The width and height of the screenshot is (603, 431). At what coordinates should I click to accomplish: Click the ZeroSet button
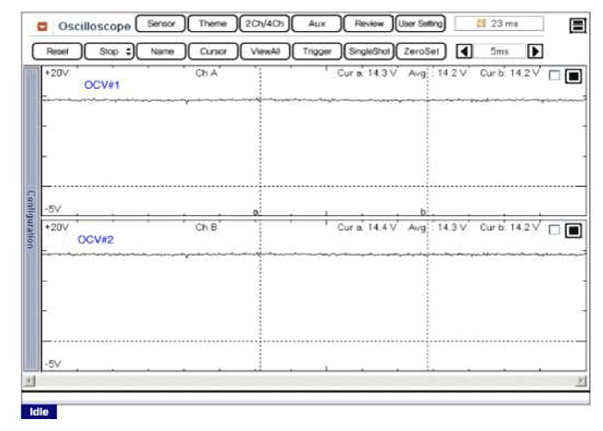point(420,50)
